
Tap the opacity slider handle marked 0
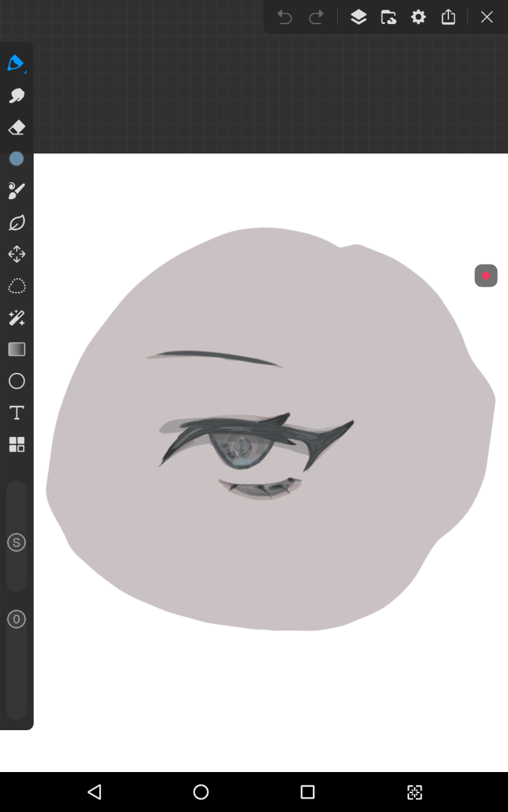pyautogui.click(x=17, y=619)
